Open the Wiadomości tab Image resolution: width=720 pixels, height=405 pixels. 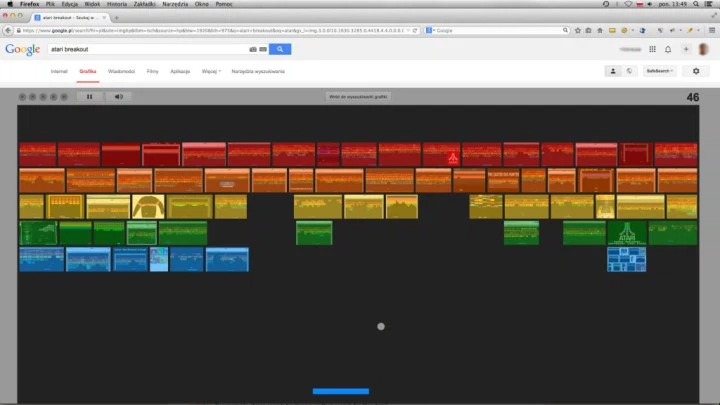[x=121, y=72]
